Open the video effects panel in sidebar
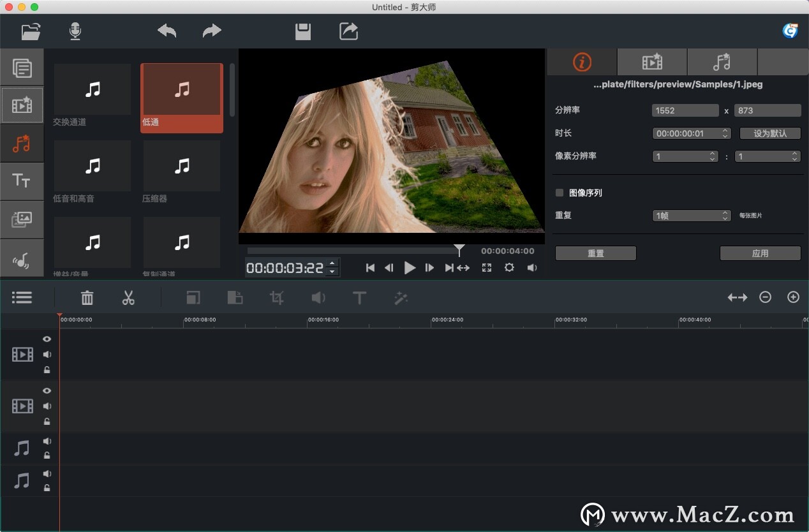Image resolution: width=809 pixels, height=532 pixels. pos(22,105)
